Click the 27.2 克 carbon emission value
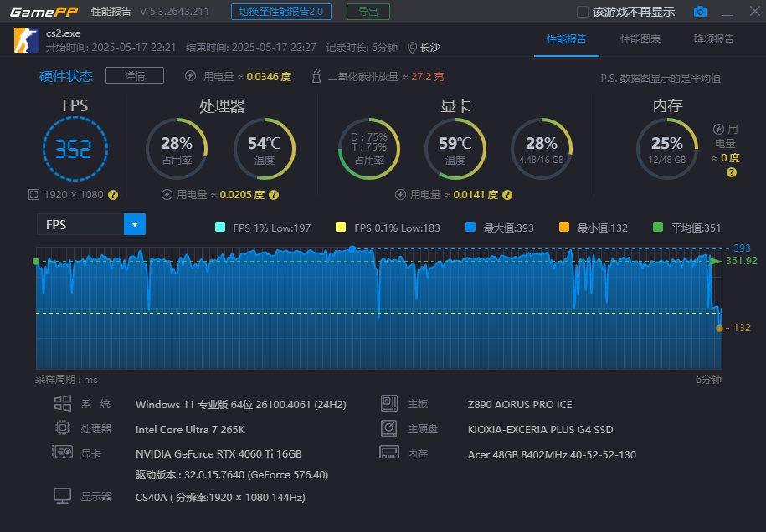Screen dimensions: 766x532 (428, 77)
